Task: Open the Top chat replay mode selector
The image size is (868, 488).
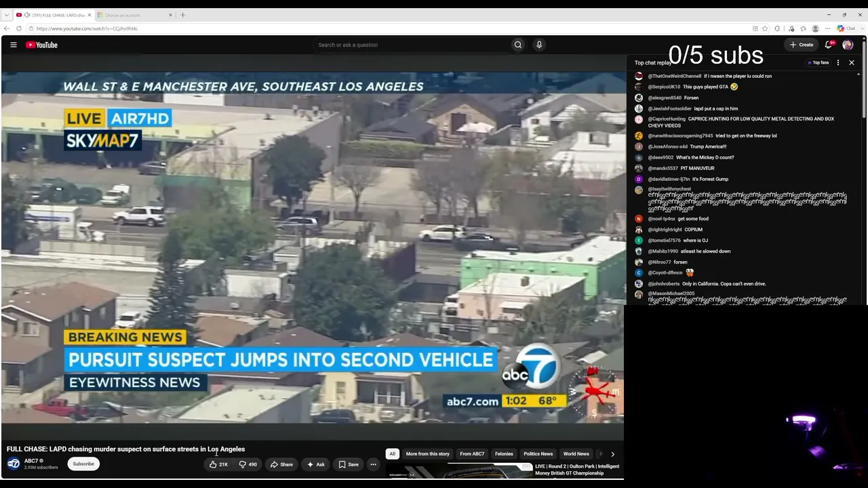Action: point(653,62)
